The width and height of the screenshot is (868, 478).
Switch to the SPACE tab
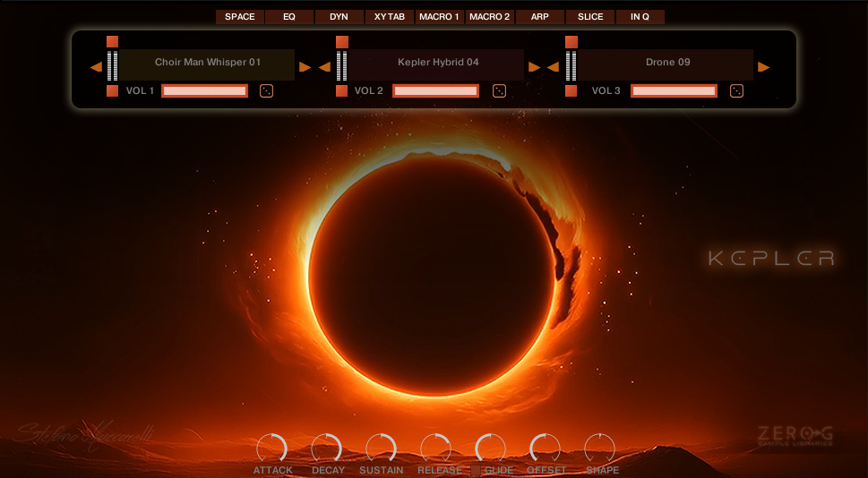click(x=239, y=17)
